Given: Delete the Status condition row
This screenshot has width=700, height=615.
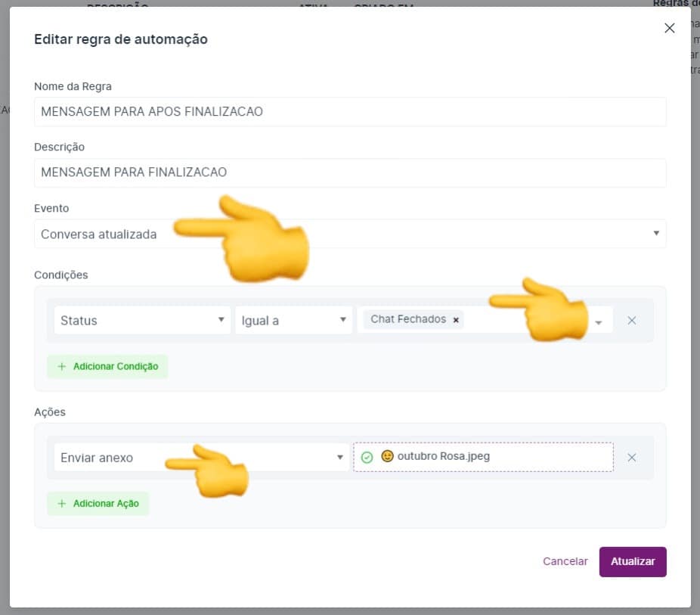Looking at the screenshot, I should 632,320.
